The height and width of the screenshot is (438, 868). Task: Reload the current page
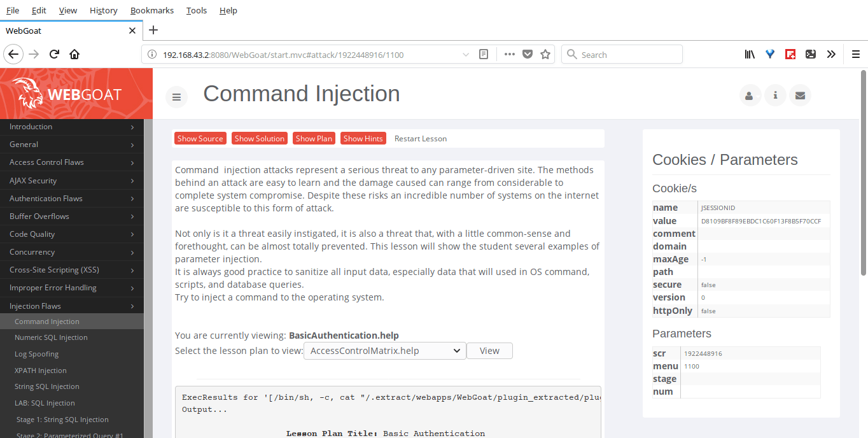click(x=54, y=55)
